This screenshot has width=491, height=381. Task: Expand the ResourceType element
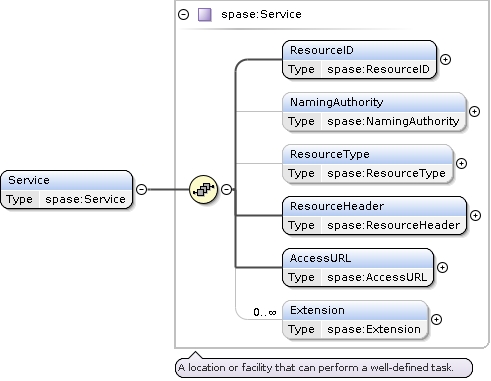pyautogui.click(x=461, y=163)
